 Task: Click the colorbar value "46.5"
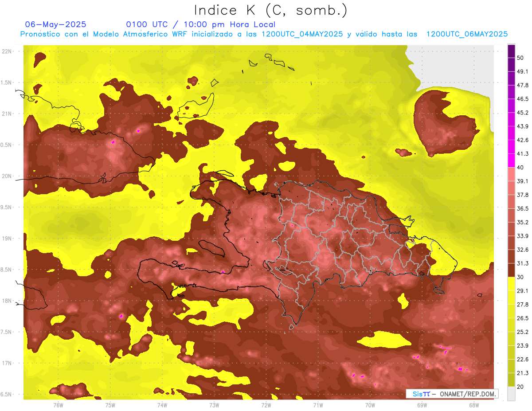coord(523,99)
